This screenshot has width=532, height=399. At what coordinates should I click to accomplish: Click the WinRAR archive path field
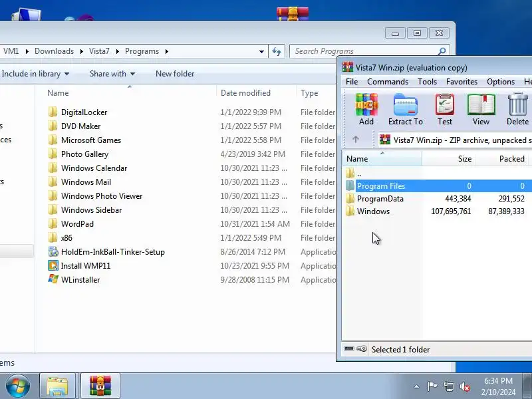[x=455, y=140]
